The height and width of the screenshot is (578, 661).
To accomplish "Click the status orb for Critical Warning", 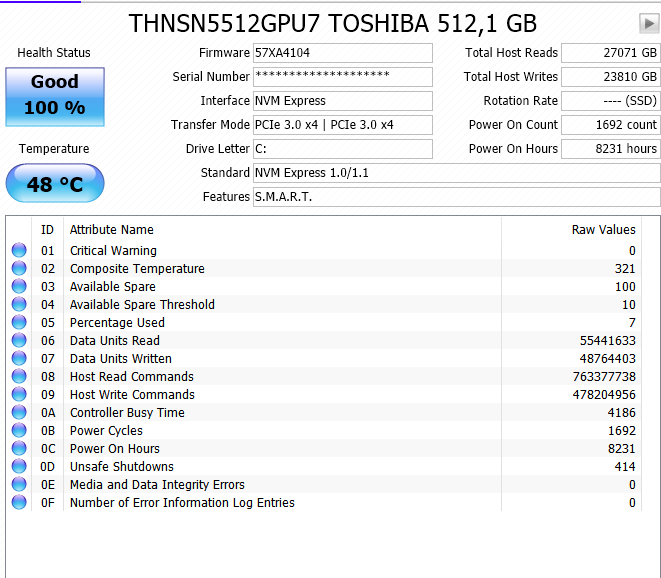I will [x=19, y=250].
